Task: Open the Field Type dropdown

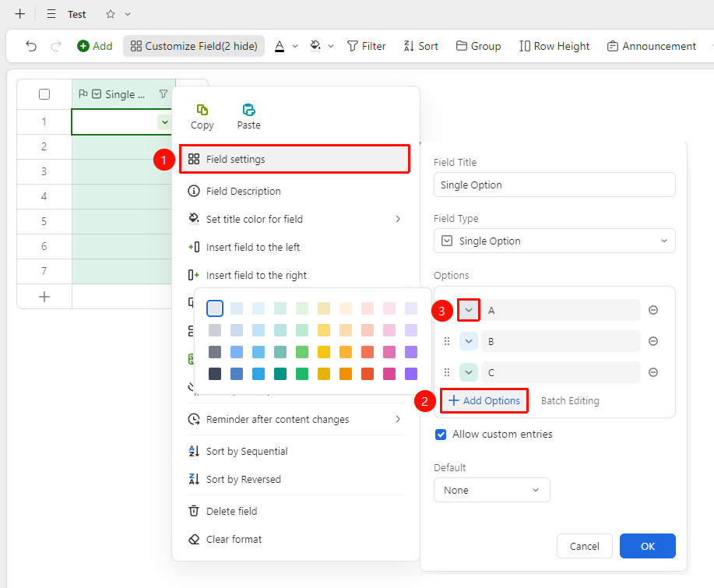Action: coord(554,241)
